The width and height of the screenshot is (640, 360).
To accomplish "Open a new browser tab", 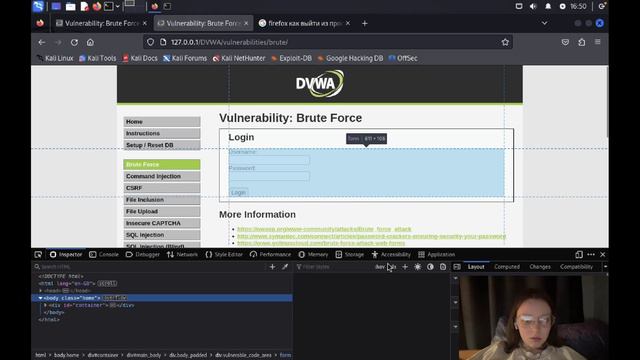I will 364,23.
